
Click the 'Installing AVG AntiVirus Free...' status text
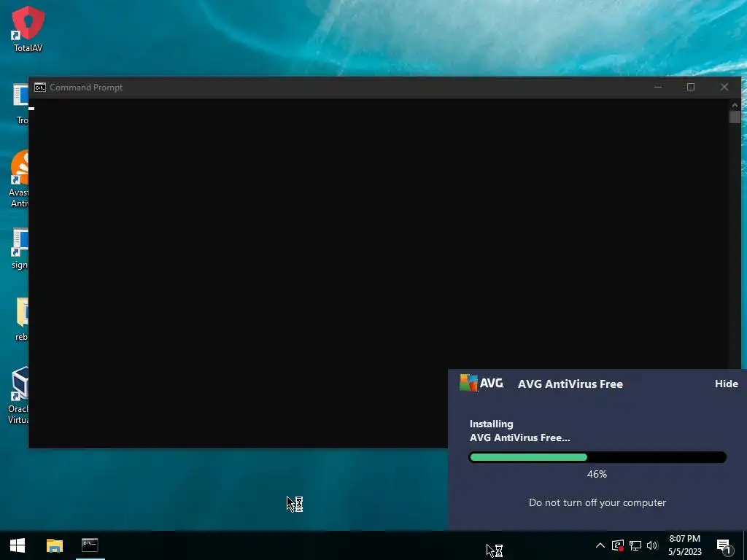click(x=519, y=430)
